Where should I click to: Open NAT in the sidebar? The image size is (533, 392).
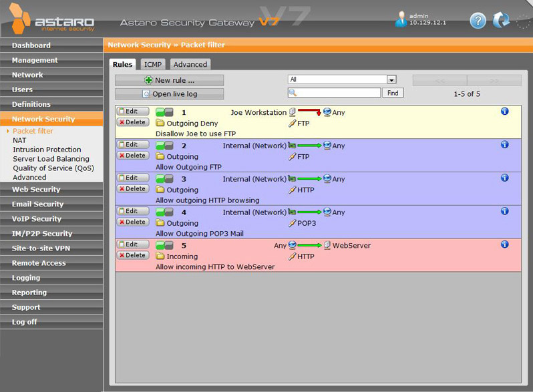point(19,140)
